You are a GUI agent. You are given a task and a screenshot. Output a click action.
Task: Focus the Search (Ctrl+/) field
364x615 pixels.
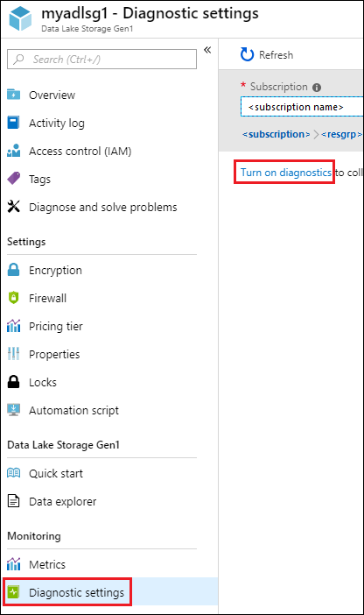point(101,60)
